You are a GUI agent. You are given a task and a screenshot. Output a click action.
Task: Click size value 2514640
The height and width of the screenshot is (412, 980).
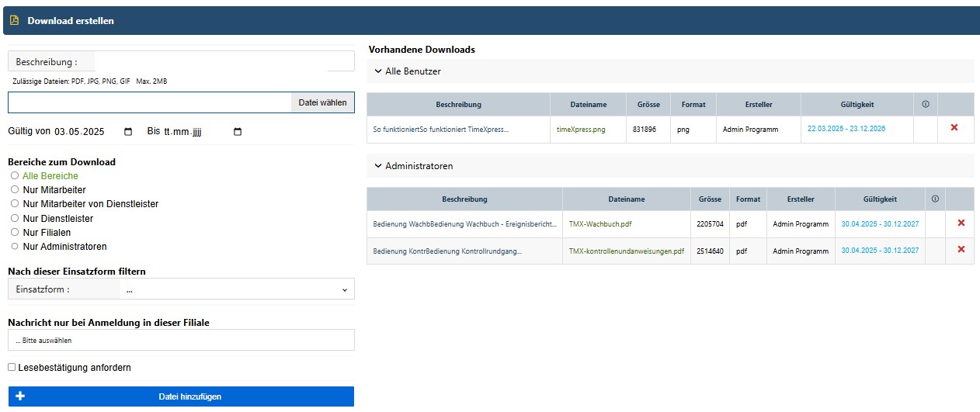710,251
